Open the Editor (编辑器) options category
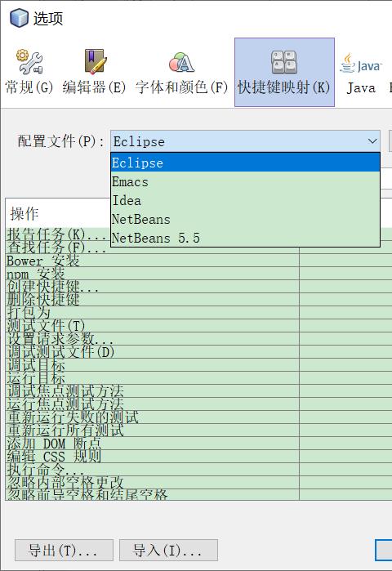 pyautogui.click(x=94, y=73)
